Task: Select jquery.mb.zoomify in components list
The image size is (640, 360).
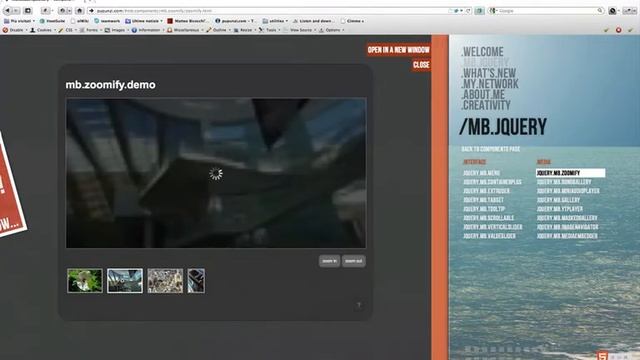Action: click(570, 173)
